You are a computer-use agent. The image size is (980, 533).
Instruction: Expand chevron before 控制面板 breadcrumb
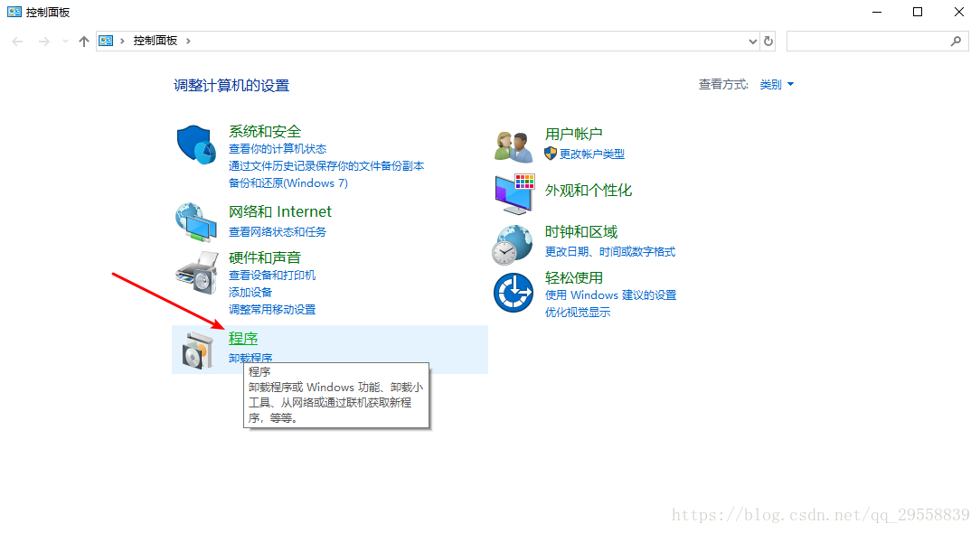(122, 41)
